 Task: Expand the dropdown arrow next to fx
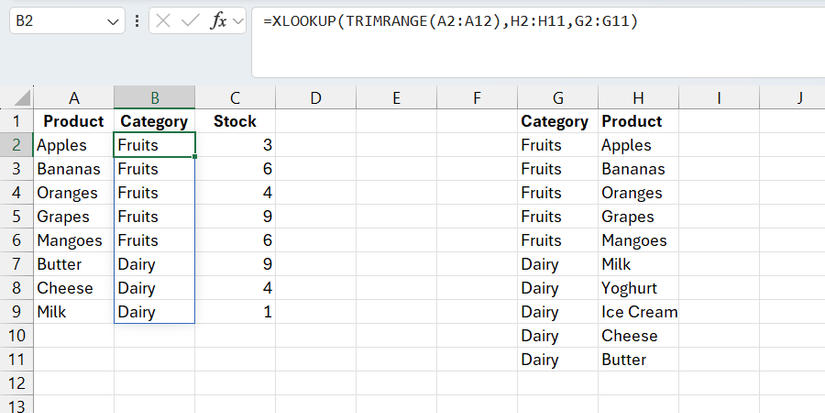[x=237, y=22]
